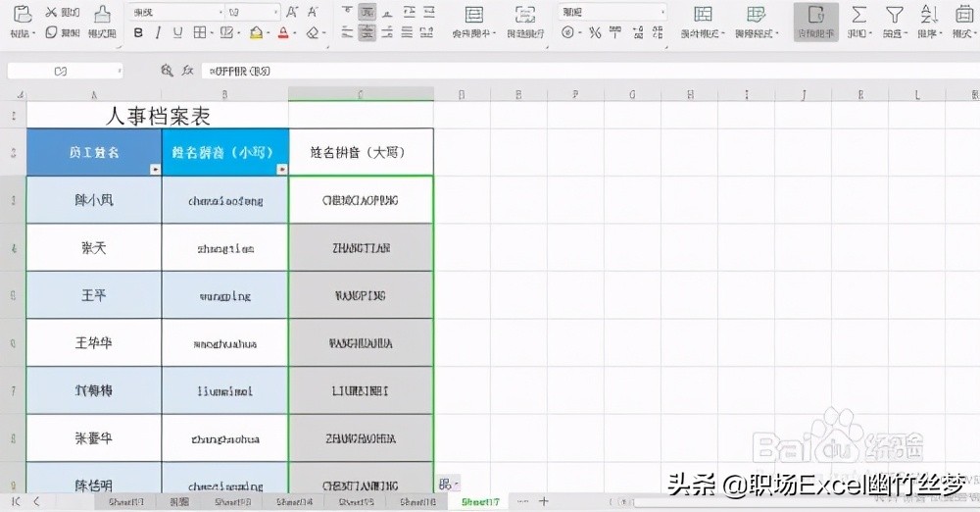Decrease font size with A- icon
The height and width of the screenshot is (512, 980).
(314, 12)
